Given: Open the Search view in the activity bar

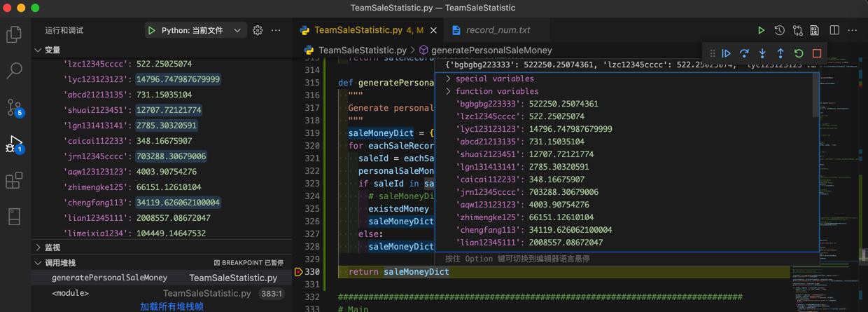Looking at the screenshot, I should (x=14, y=70).
